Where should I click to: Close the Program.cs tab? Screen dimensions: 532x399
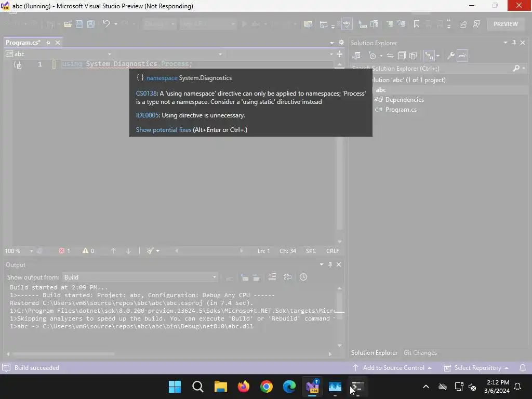pos(58,43)
